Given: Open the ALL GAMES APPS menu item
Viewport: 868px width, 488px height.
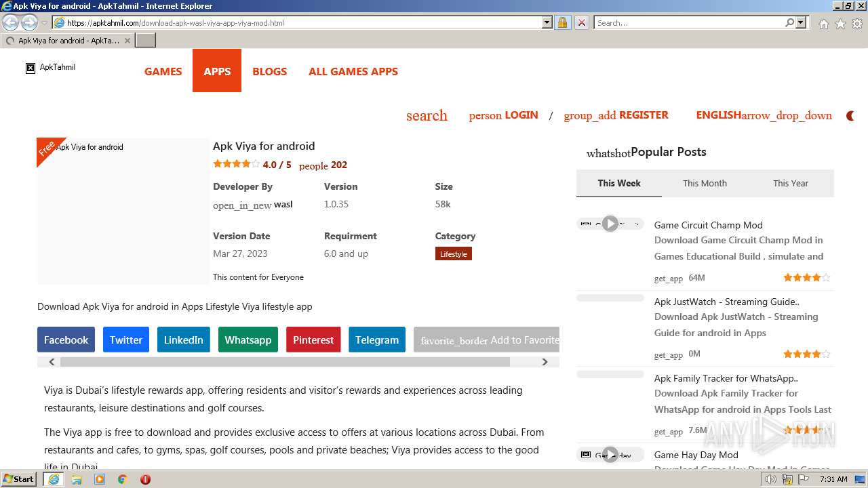Looking at the screenshot, I should (x=353, y=71).
